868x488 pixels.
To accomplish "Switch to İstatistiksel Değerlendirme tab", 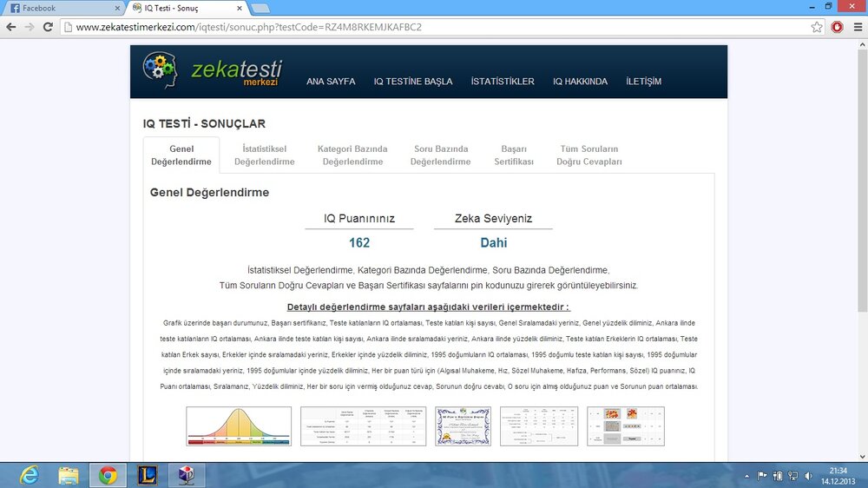I will click(x=264, y=155).
